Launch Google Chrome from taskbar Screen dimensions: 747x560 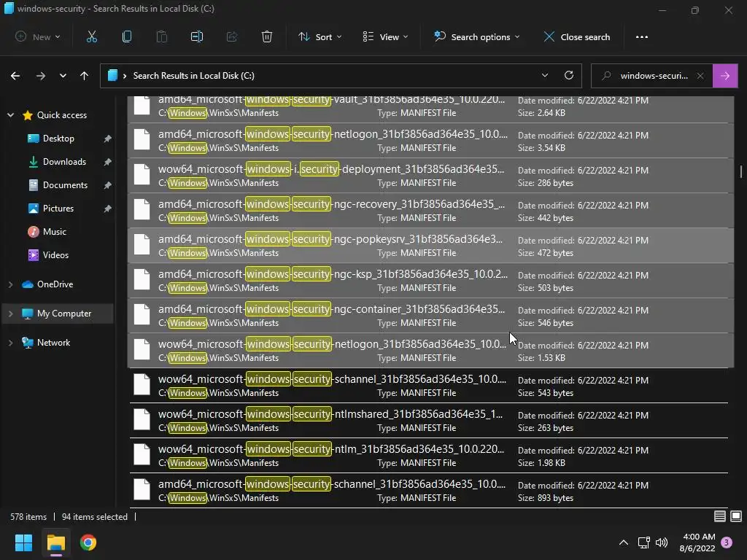(88, 542)
